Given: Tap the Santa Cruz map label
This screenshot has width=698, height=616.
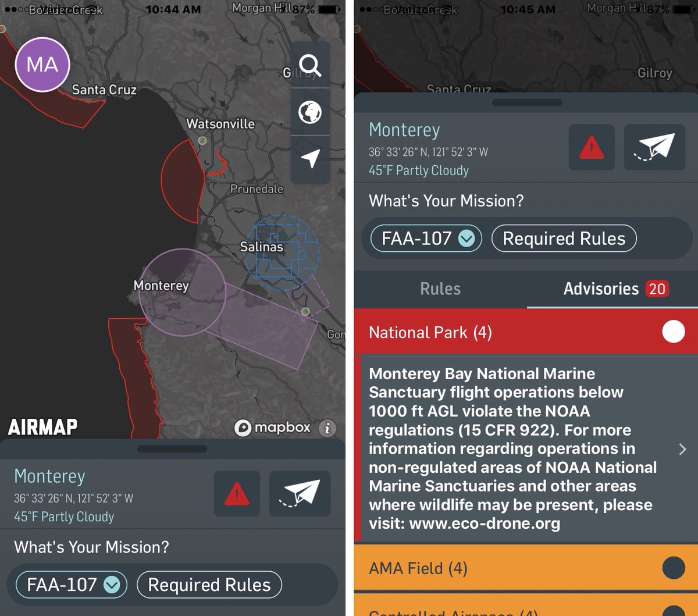Looking at the screenshot, I should tap(104, 90).
